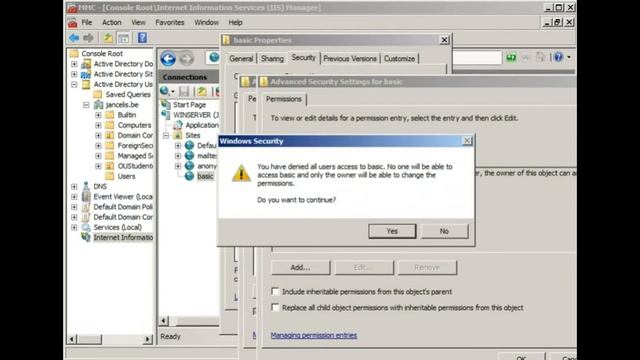
Task: Expand the Computers folder node
Action: (x=98, y=125)
